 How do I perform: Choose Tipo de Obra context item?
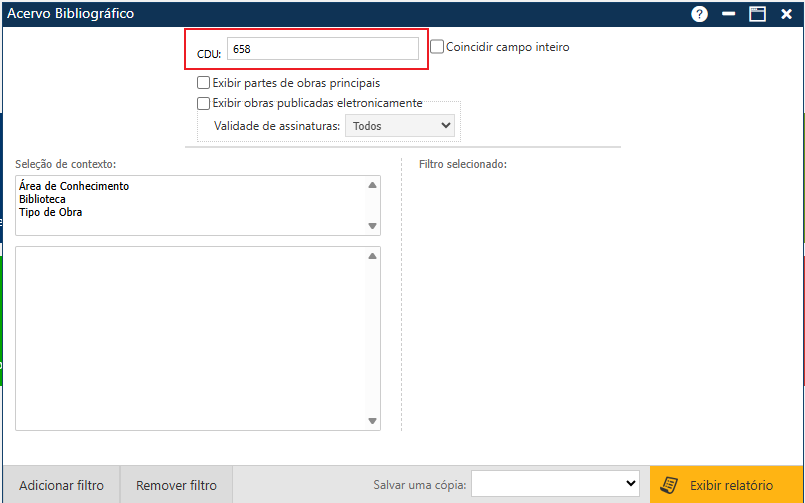click(x=50, y=212)
